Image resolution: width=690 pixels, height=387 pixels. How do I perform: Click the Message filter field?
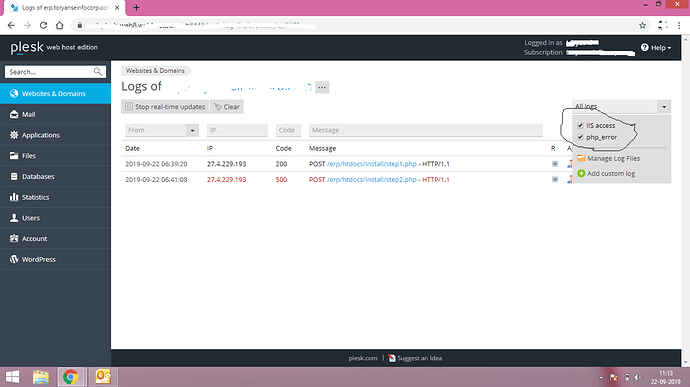(x=426, y=130)
